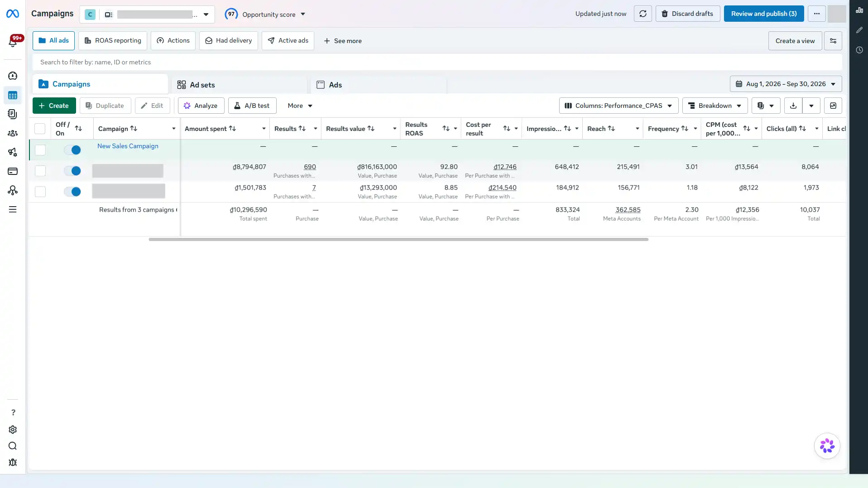The image size is (868, 488).
Task: Open the Opportunity score dropdown
Action: 265,14
